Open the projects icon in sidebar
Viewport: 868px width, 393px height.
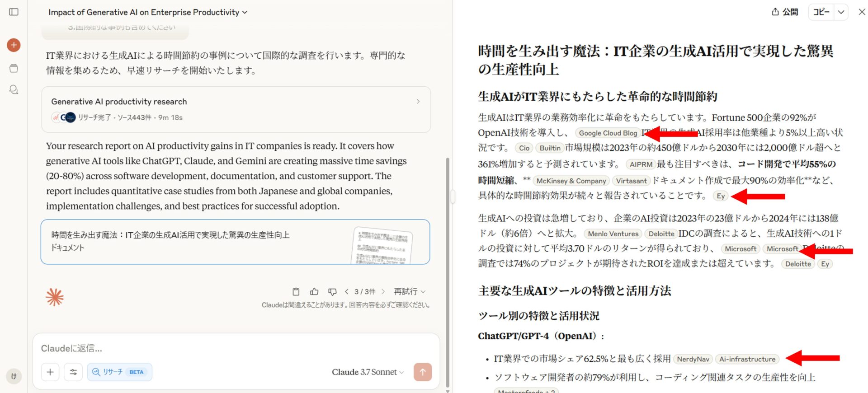(14, 69)
